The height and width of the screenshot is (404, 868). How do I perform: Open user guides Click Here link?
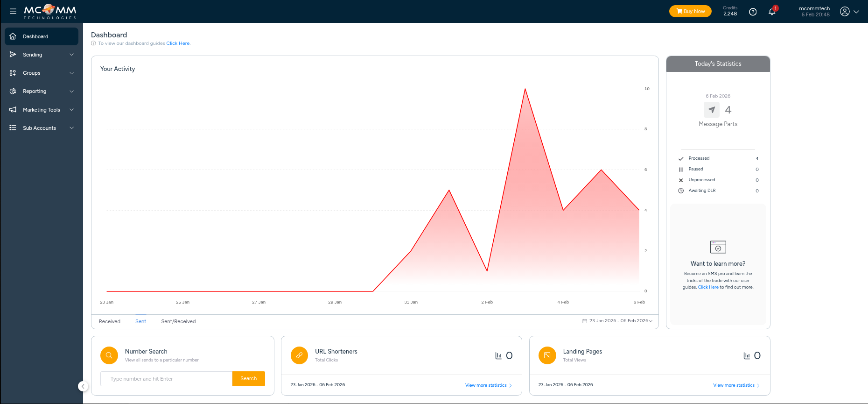708,287
